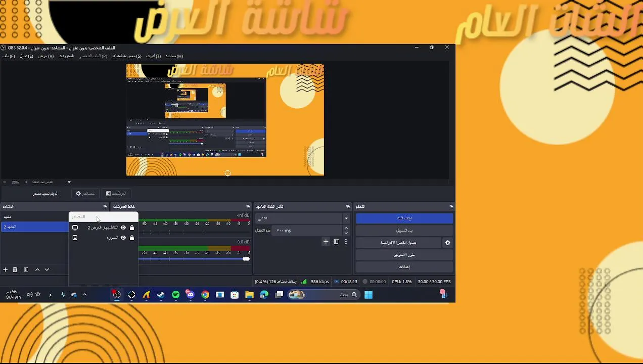Undock the Scene Transitions panel float icon
643x364 pixels.
[x=348, y=206]
